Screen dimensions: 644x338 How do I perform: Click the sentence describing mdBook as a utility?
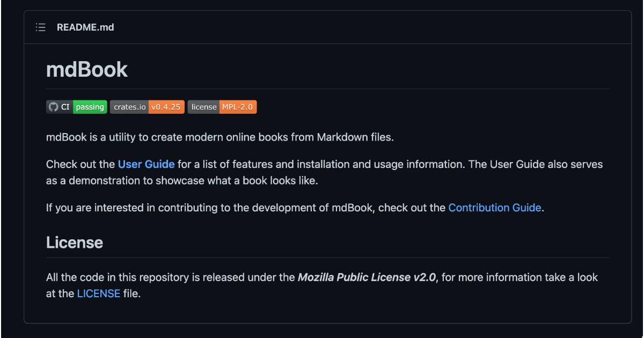click(219, 137)
